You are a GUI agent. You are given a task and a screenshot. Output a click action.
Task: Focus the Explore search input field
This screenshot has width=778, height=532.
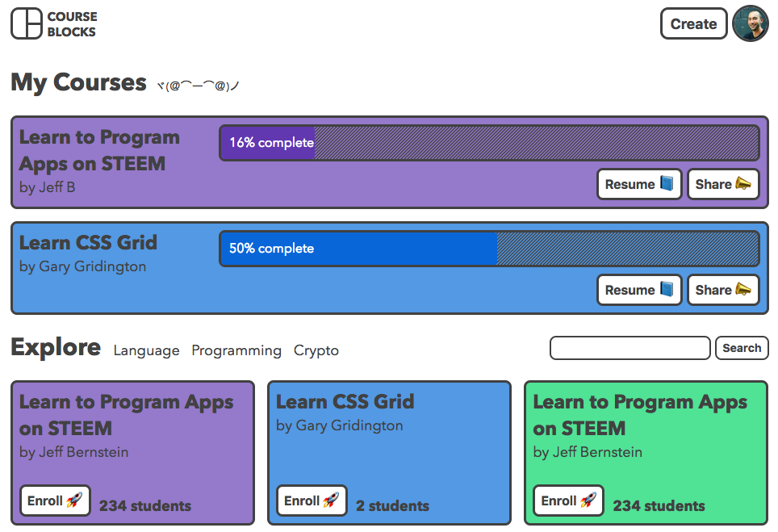[x=630, y=348]
